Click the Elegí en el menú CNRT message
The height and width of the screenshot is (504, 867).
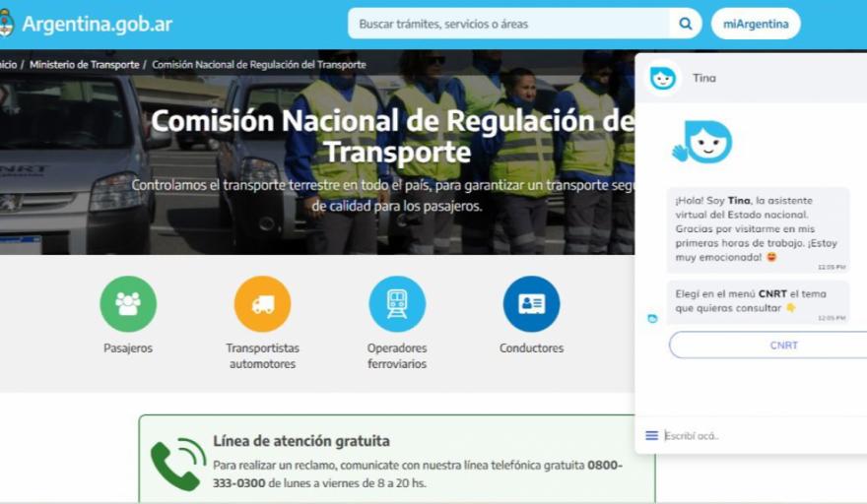coord(758,302)
